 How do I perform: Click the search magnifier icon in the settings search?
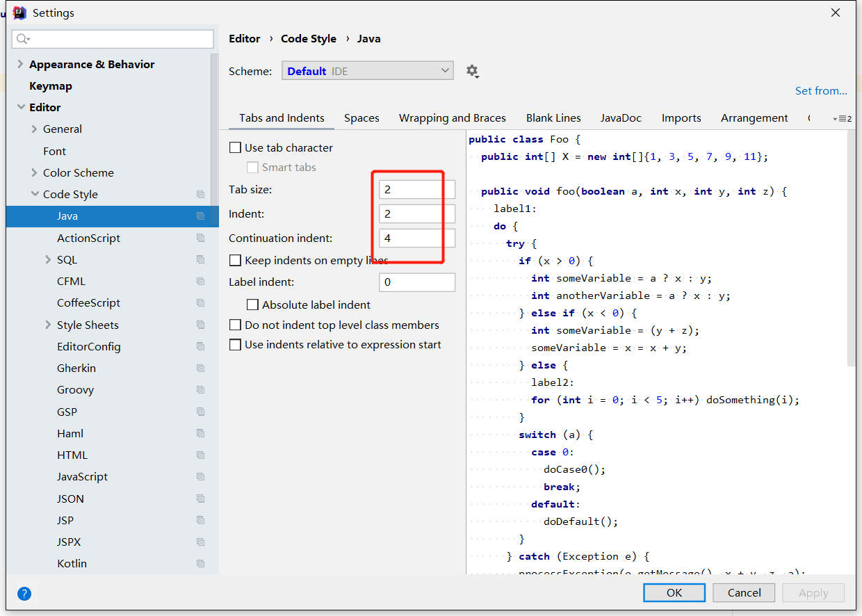[x=22, y=39]
